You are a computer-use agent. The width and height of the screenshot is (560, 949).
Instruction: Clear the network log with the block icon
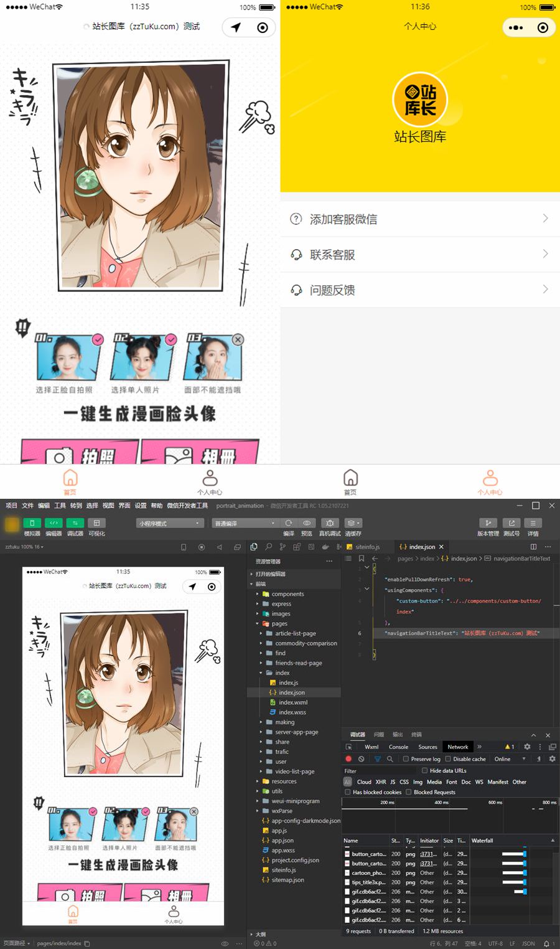(362, 759)
